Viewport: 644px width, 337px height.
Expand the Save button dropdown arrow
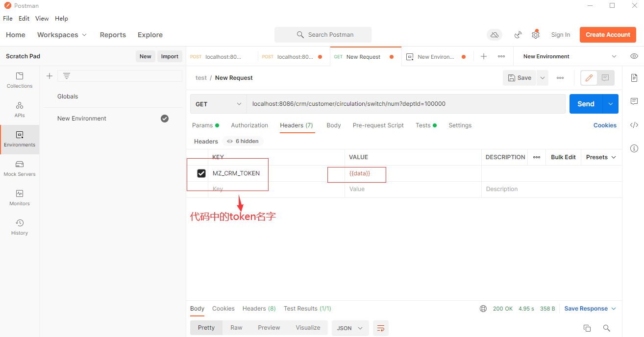[x=543, y=78]
